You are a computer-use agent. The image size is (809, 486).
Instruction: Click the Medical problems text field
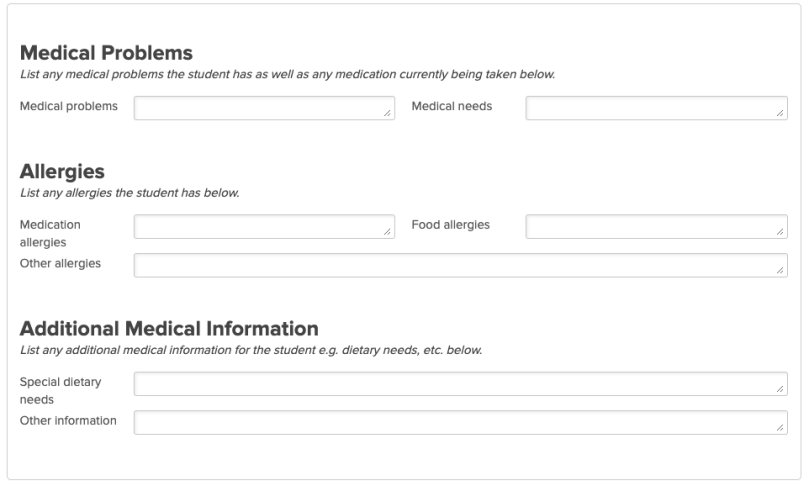pos(263,108)
